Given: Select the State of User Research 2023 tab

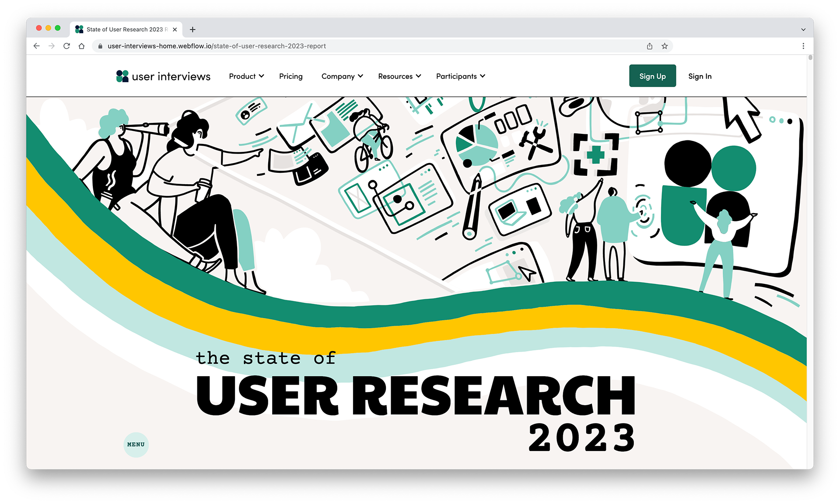Looking at the screenshot, I should (127, 29).
